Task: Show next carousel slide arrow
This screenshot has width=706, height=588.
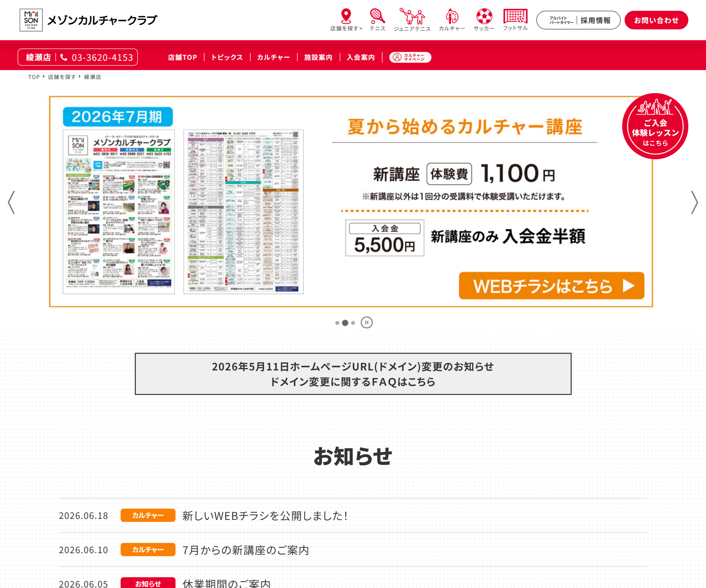Action: tap(694, 202)
